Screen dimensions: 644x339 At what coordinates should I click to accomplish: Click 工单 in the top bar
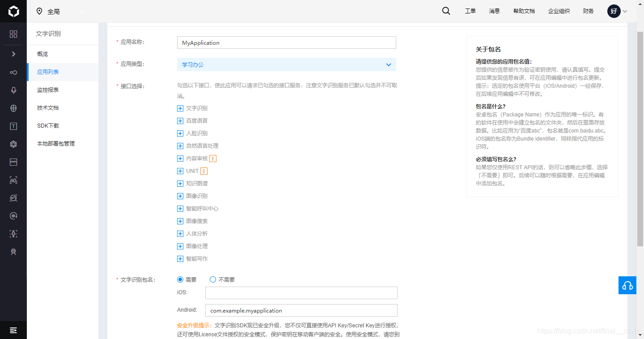pyautogui.click(x=470, y=11)
